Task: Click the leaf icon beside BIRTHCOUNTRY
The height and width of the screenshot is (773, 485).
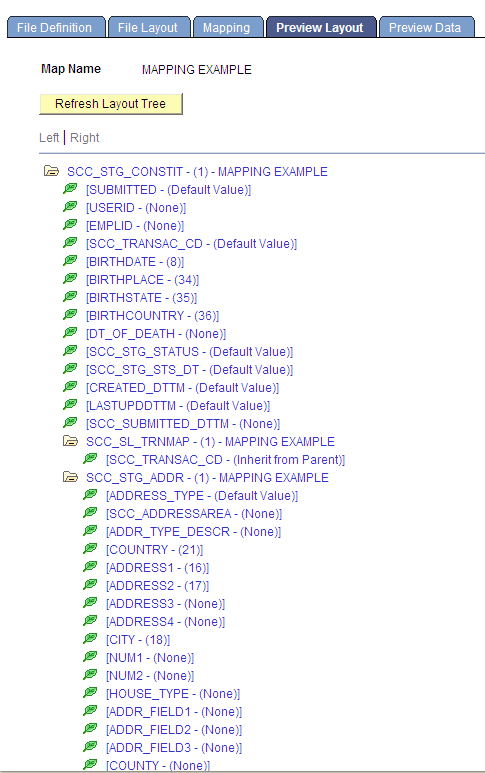Action: pos(70,315)
